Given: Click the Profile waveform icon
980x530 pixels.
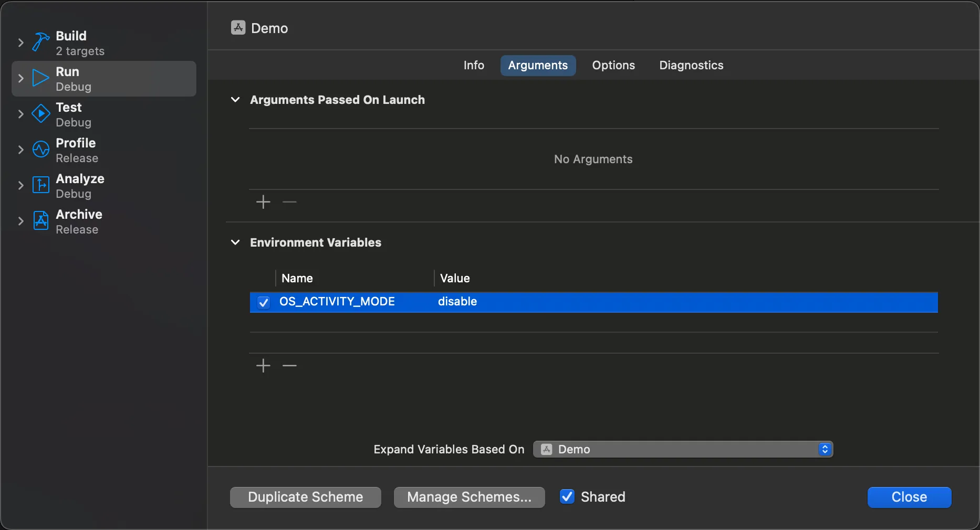Looking at the screenshot, I should 41,150.
